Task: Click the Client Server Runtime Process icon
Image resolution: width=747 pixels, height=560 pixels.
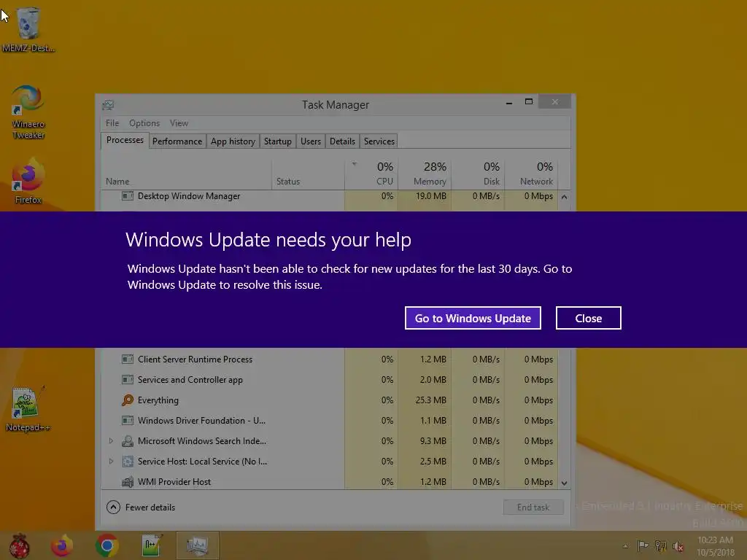Action: [x=127, y=359]
